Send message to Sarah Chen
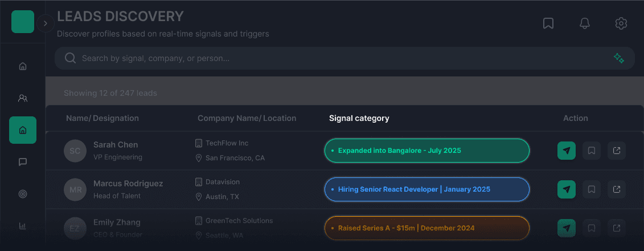644x251 pixels. [x=566, y=151]
